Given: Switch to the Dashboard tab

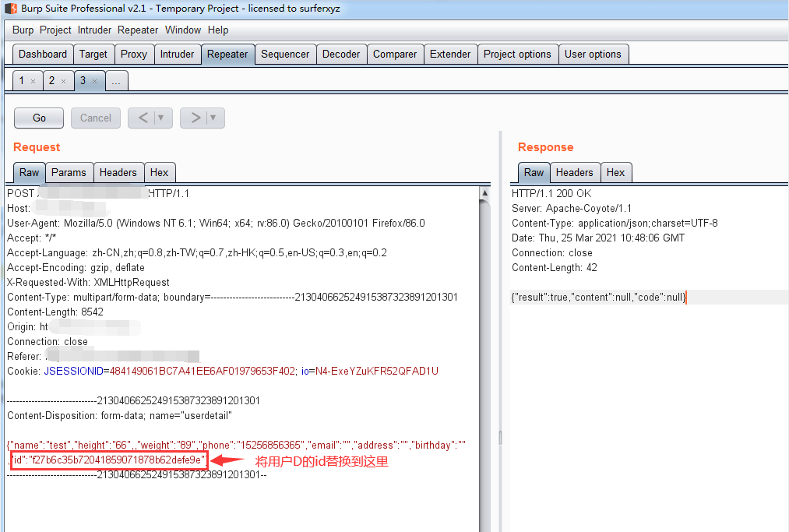Looking at the screenshot, I should (x=43, y=55).
